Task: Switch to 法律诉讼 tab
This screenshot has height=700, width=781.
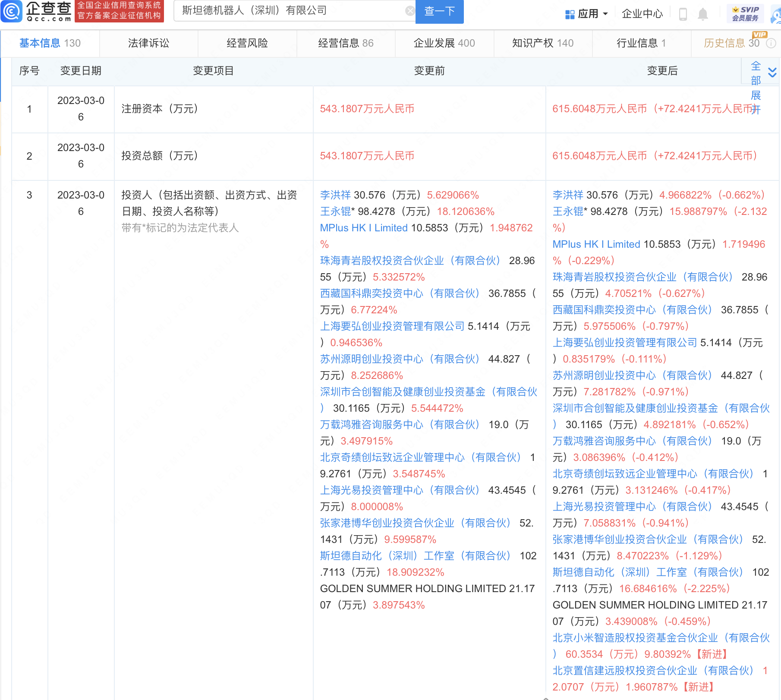Action: click(148, 43)
